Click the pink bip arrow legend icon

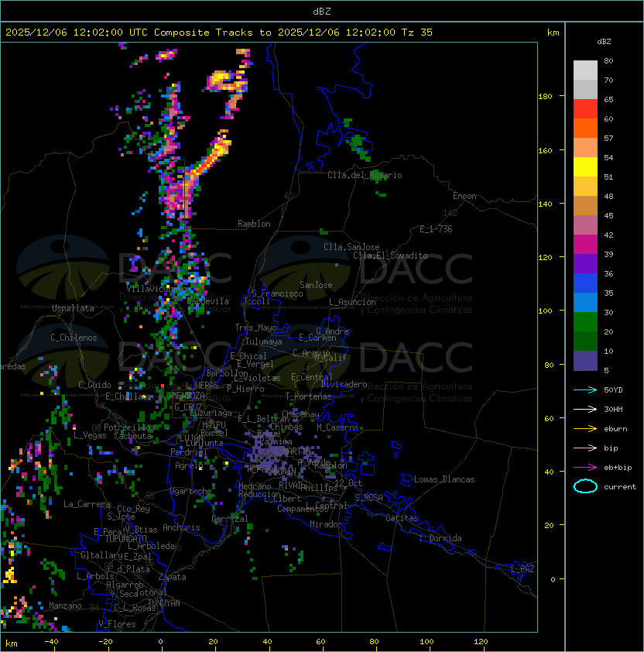585,448
